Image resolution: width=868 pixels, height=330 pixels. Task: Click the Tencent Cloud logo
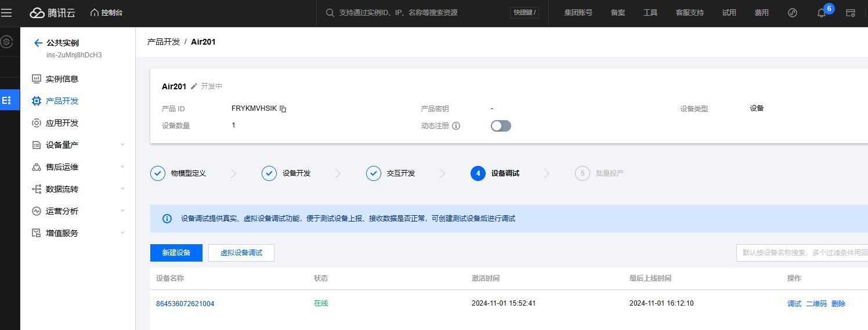tap(53, 13)
